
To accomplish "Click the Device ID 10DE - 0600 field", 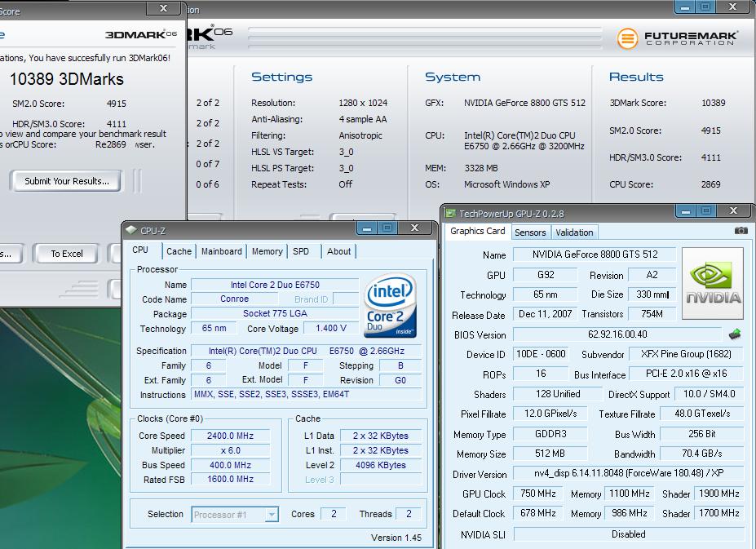I will (x=541, y=354).
